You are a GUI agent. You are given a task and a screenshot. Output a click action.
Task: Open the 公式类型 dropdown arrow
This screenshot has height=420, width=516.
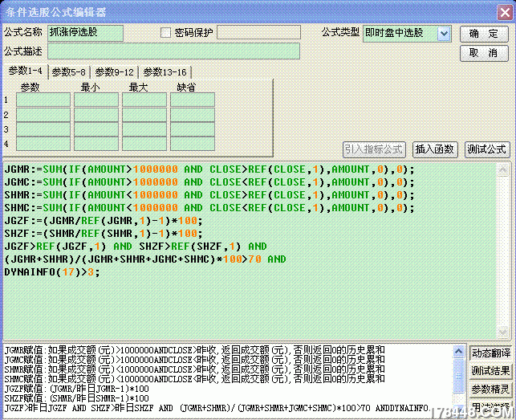[444, 33]
